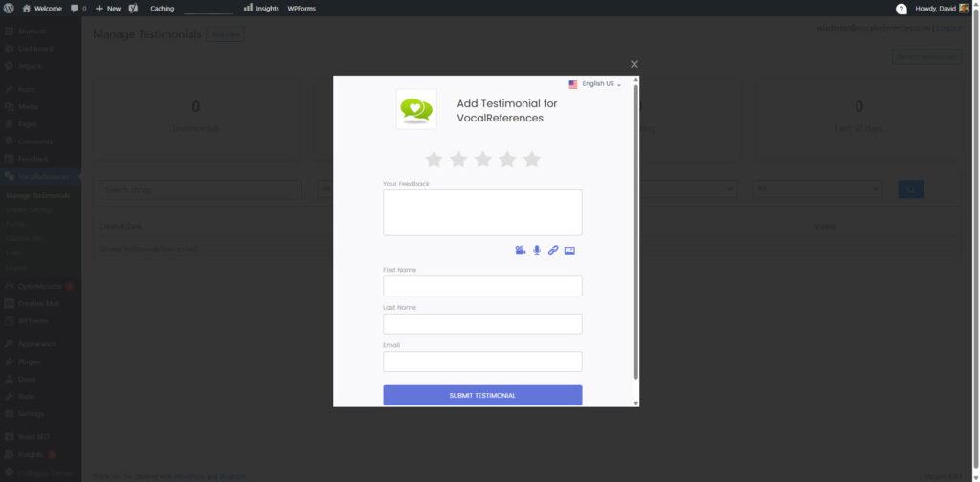This screenshot has width=980, height=482.
Task: Focus the Last Name field
Action: (482, 323)
